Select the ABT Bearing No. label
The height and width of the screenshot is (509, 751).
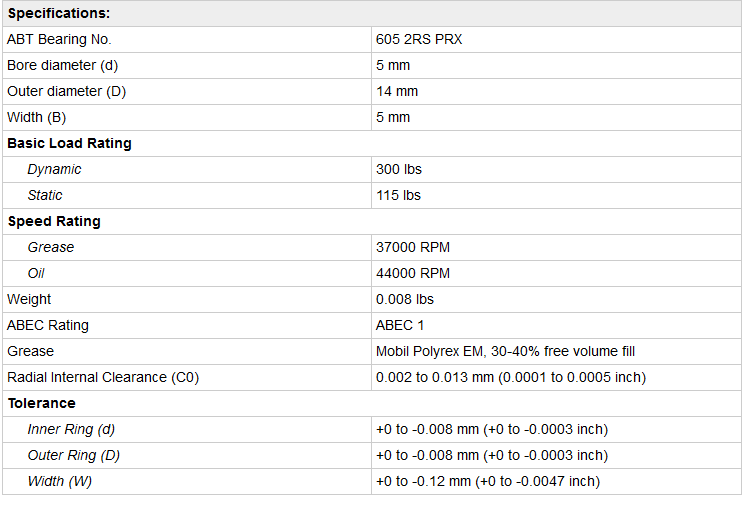(59, 39)
